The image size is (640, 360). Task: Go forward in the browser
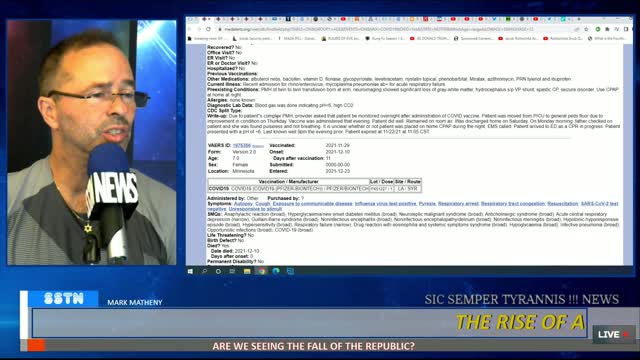(200, 29)
